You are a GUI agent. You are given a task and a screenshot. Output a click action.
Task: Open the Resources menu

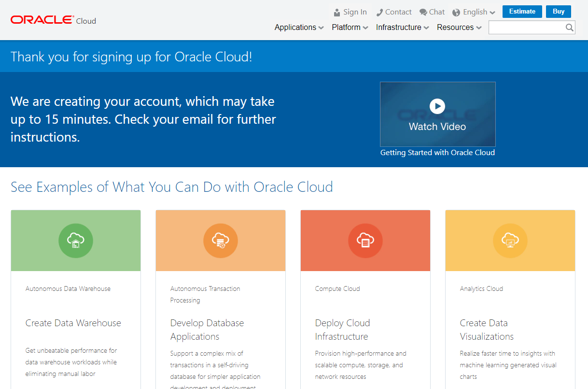coord(460,28)
